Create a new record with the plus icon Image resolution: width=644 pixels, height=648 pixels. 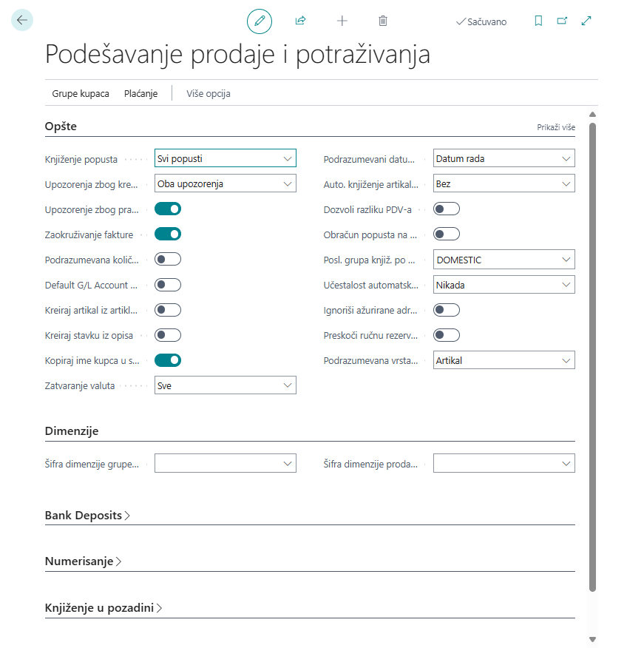pyautogui.click(x=342, y=21)
